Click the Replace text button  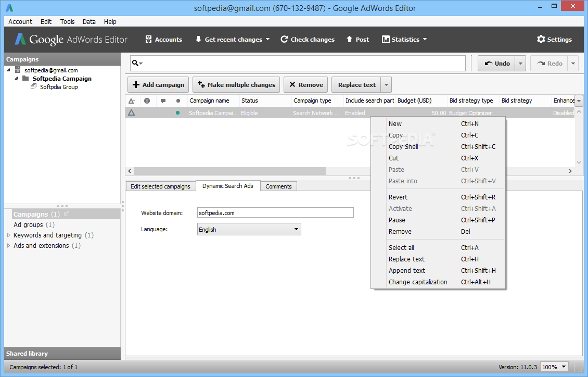pyautogui.click(x=356, y=85)
